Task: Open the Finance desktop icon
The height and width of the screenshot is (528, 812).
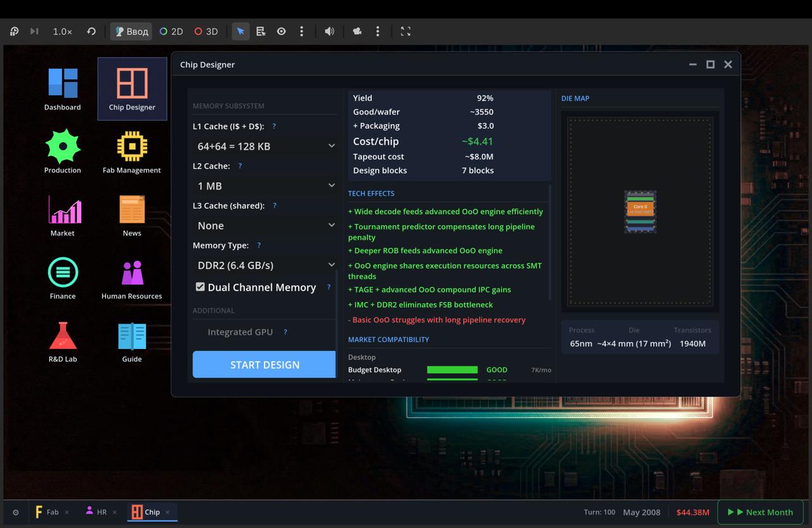Action: pyautogui.click(x=63, y=277)
